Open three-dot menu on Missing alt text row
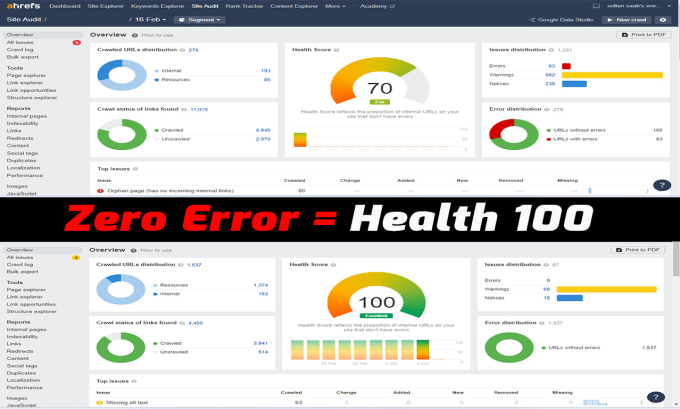Screen dimensions: 680x409 [641, 402]
